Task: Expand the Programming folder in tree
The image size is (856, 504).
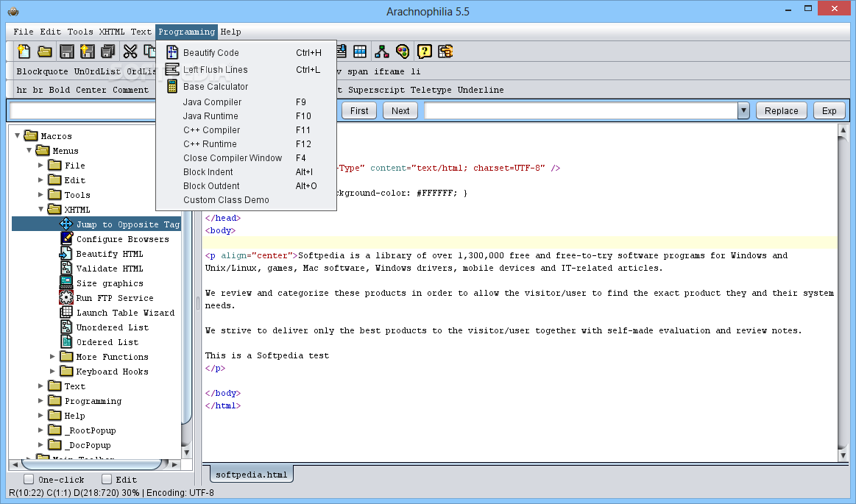Action: (x=41, y=400)
